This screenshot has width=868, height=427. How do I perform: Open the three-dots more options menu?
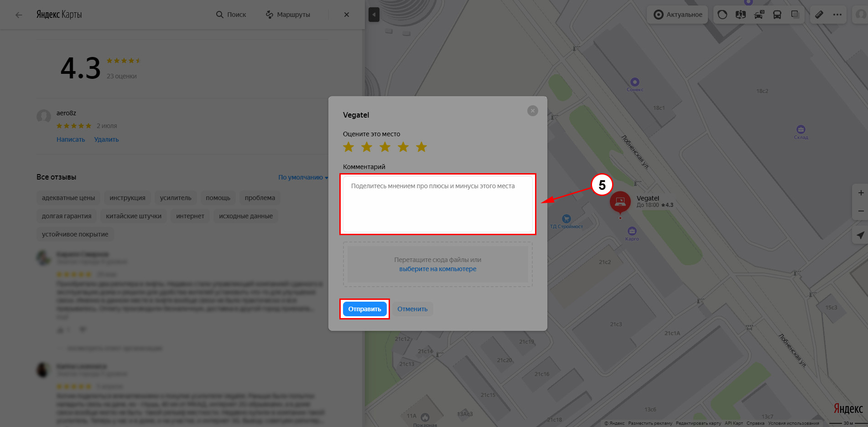[837, 15]
